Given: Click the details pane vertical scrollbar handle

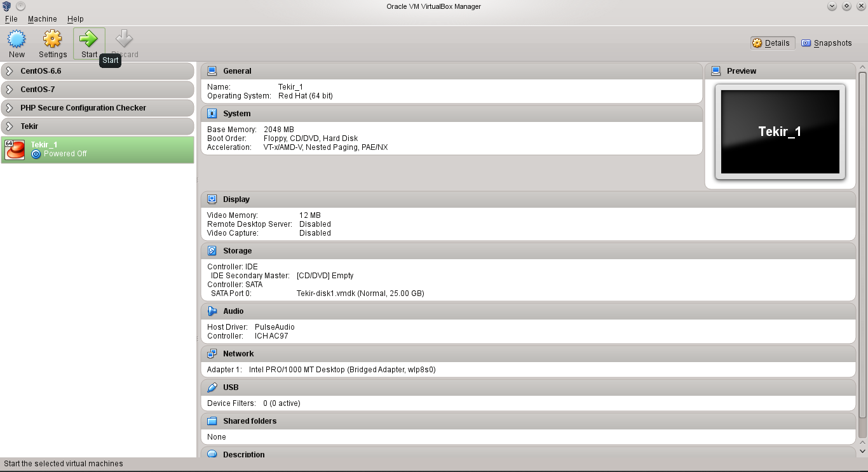Looking at the screenshot, I should click(x=862, y=245).
